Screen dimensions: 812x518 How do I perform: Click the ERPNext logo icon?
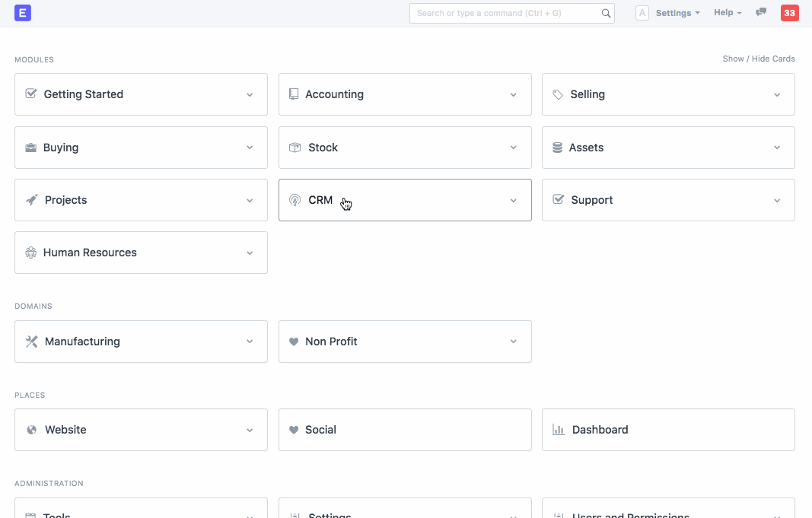tap(23, 12)
